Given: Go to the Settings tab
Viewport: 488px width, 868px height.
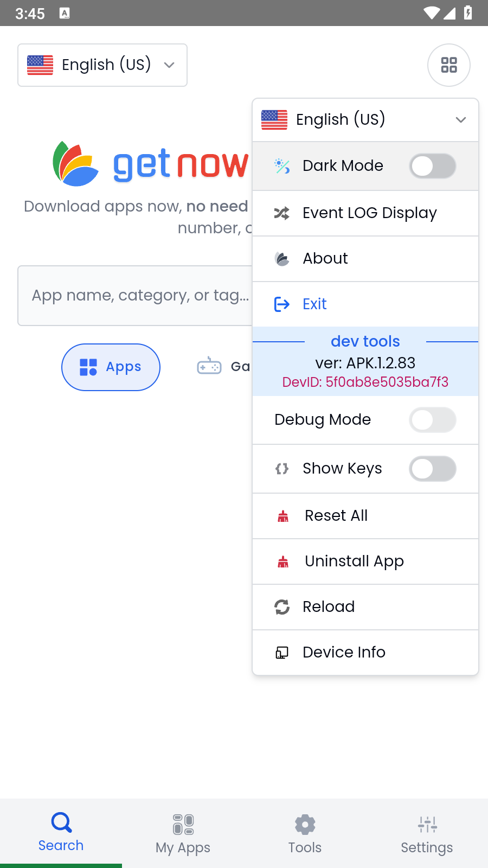Looking at the screenshot, I should (427, 833).
